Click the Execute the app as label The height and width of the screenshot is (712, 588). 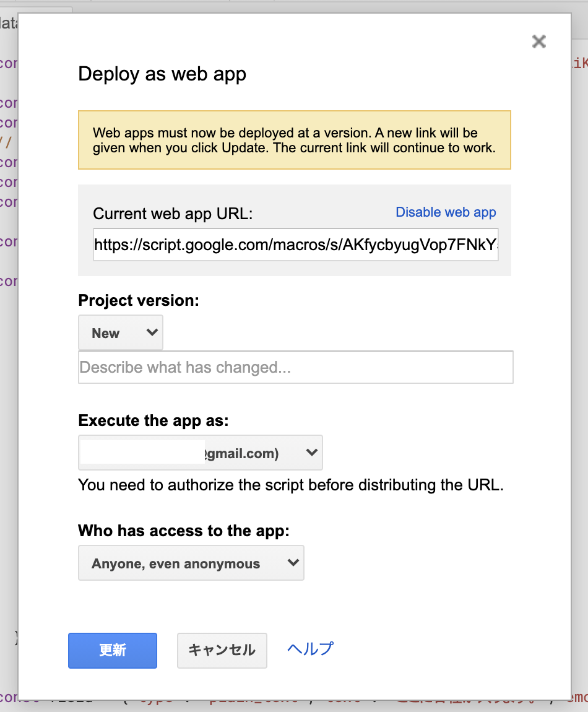coord(153,420)
